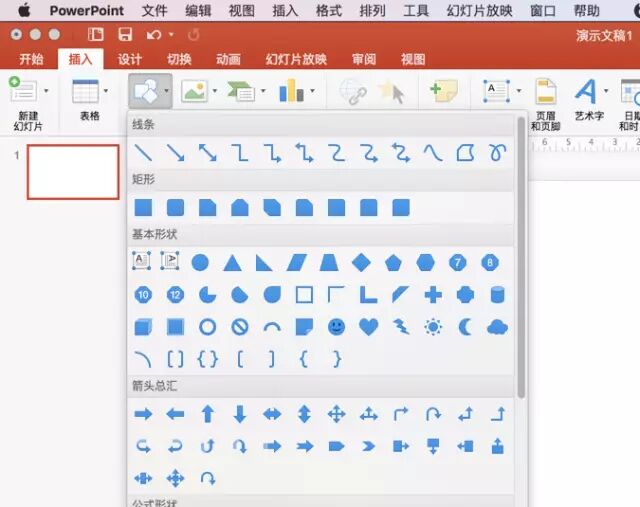Viewport: 640px width, 507px height.
Task: Open the Table dropdown arrow
Action: click(106, 91)
